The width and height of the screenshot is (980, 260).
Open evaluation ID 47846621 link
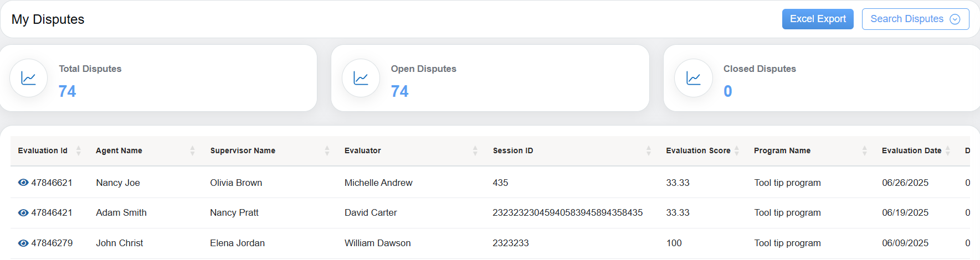coord(52,183)
